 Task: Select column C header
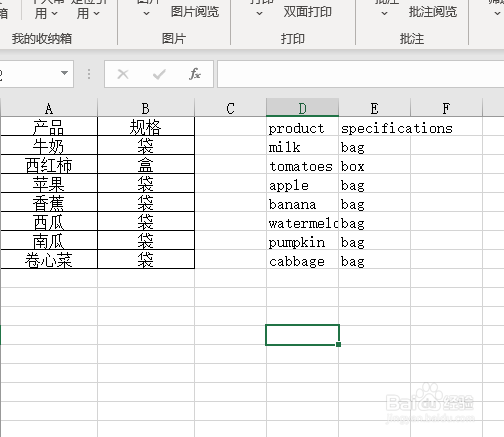click(x=230, y=108)
